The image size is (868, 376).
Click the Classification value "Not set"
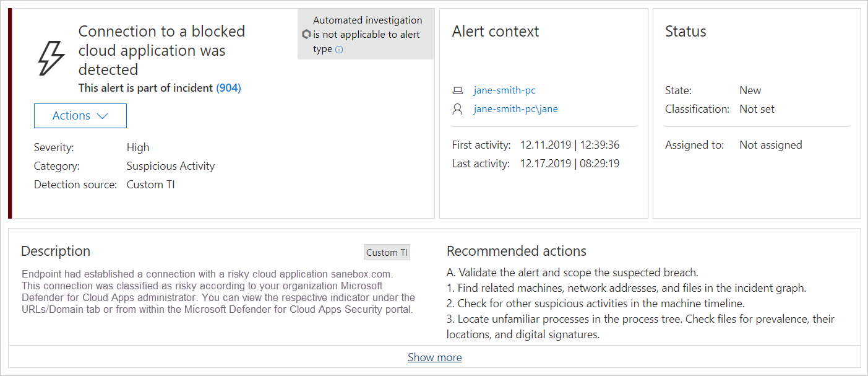[757, 108]
